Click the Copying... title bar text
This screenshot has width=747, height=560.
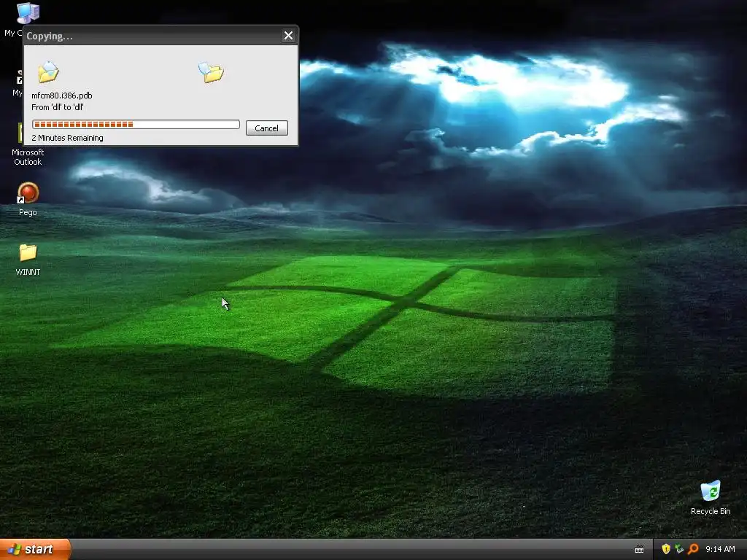click(50, 36)
